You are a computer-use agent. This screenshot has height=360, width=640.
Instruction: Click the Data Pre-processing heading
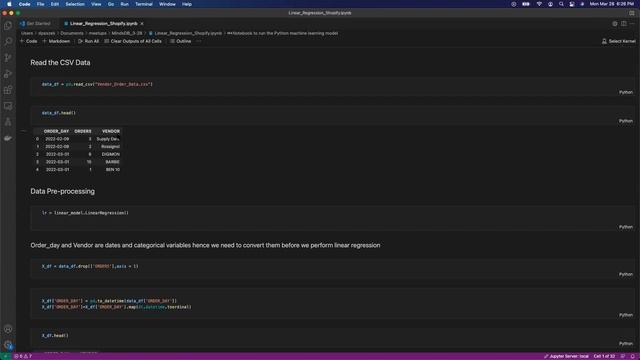[62, 191]
